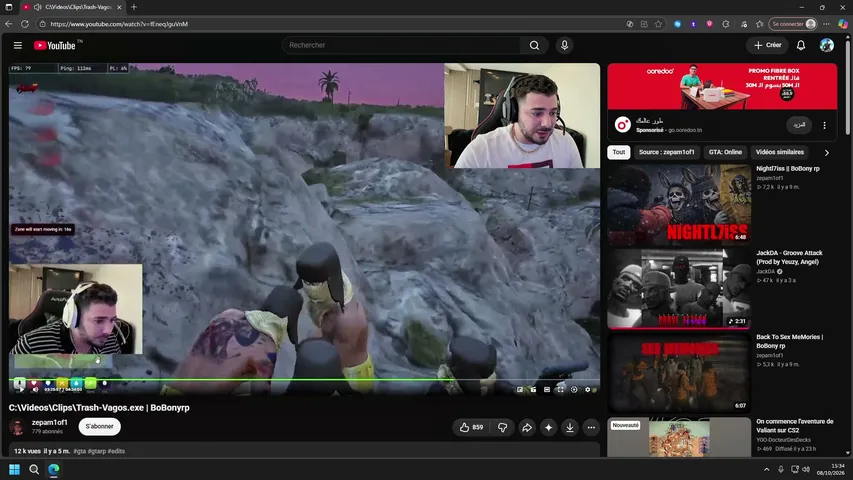Viewport: 853px width, 480px height.
Task: Click the Se connecter profile button
Action: tap(793, 24)
